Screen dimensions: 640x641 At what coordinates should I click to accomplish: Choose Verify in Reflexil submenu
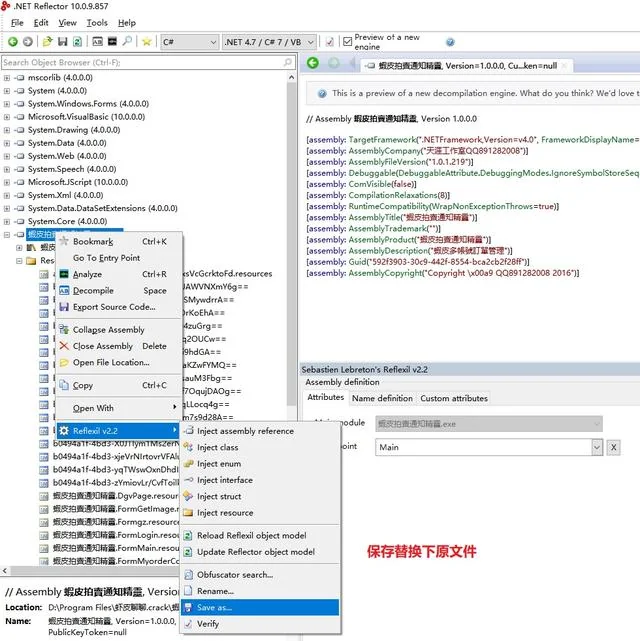[x=260, y=624]
